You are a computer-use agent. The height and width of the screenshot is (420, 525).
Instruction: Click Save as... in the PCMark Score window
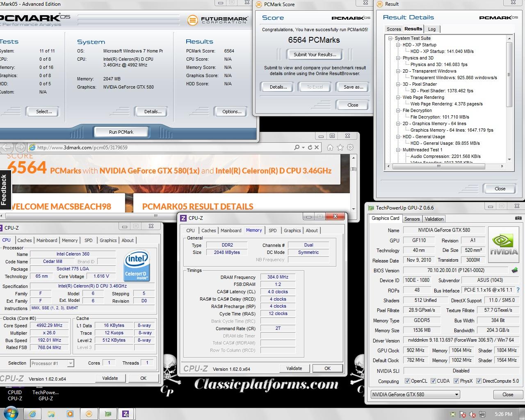(353, 87)
